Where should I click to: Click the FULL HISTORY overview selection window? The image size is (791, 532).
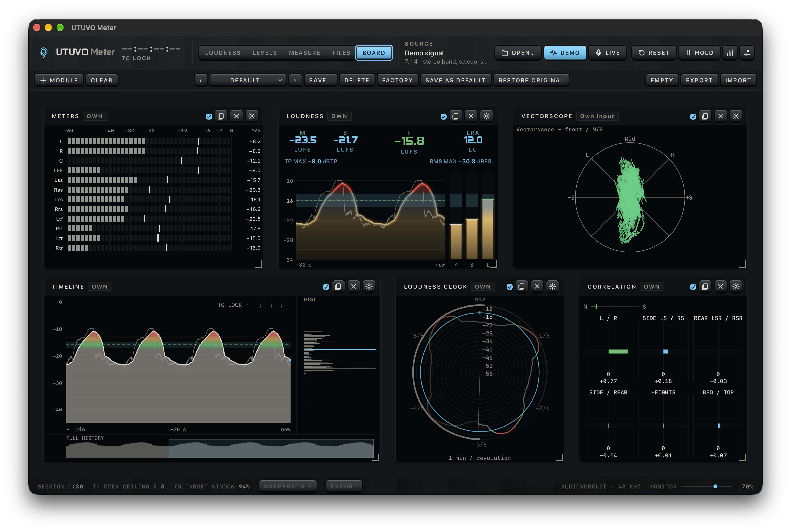(271, 448)
